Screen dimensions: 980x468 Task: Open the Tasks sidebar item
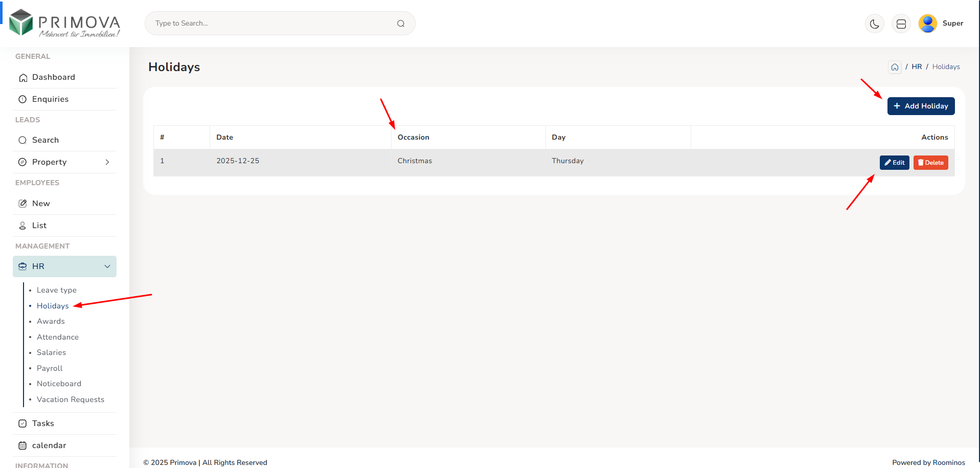pyautogui.click(x=43, y=424)
